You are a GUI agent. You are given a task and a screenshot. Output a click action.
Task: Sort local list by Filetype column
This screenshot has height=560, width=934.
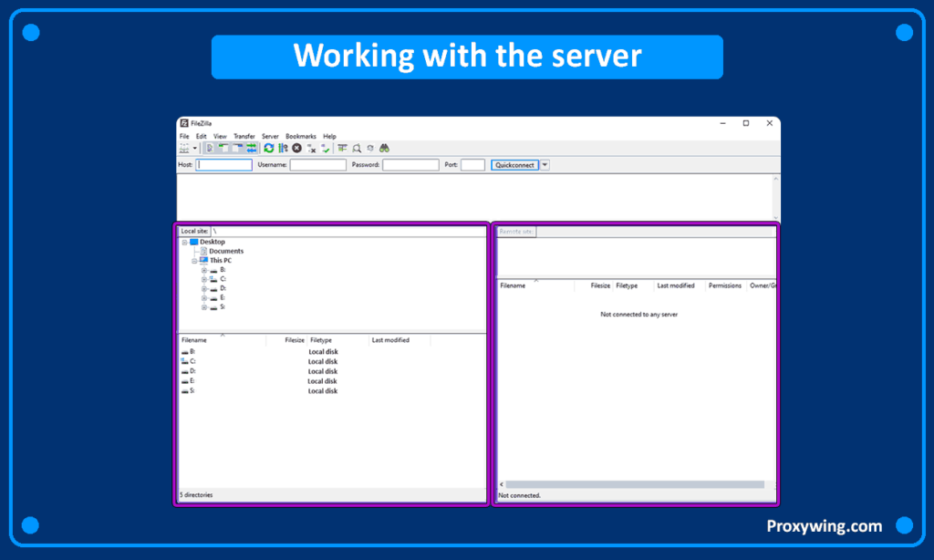pyautogui.click(x=337, y=340)
